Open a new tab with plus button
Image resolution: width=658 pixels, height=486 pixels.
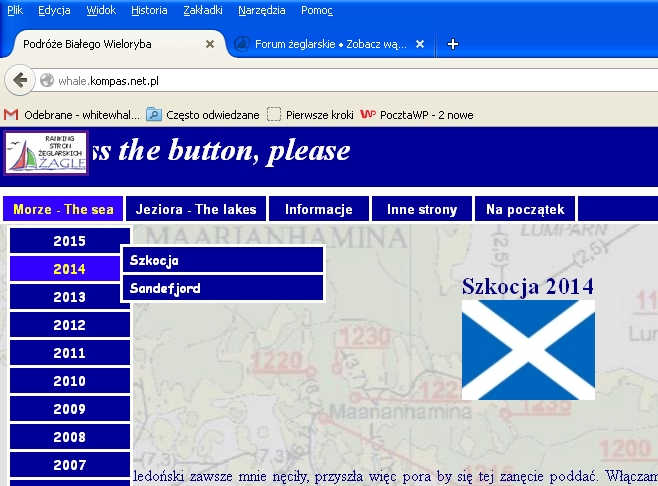(452, 44)
